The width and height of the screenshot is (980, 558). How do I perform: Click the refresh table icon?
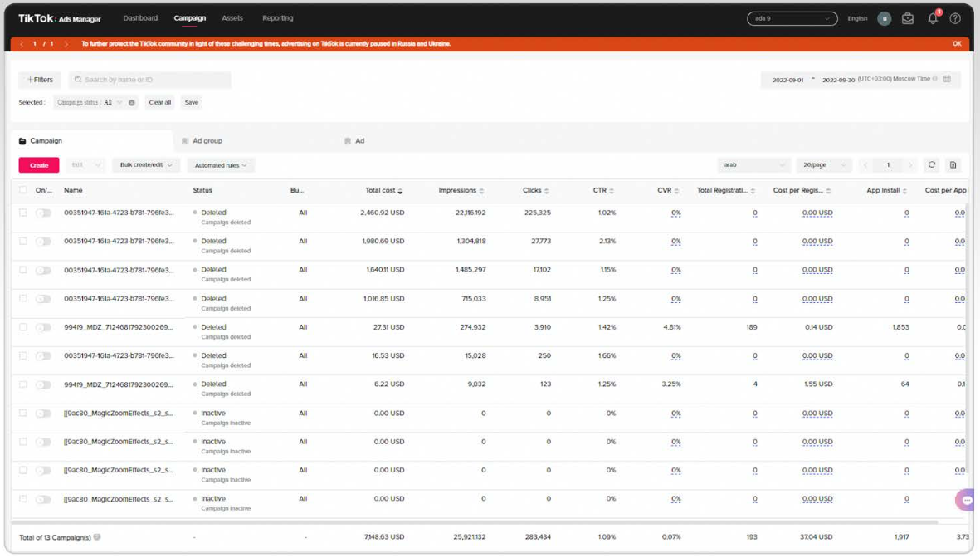(x=931, y=164)
